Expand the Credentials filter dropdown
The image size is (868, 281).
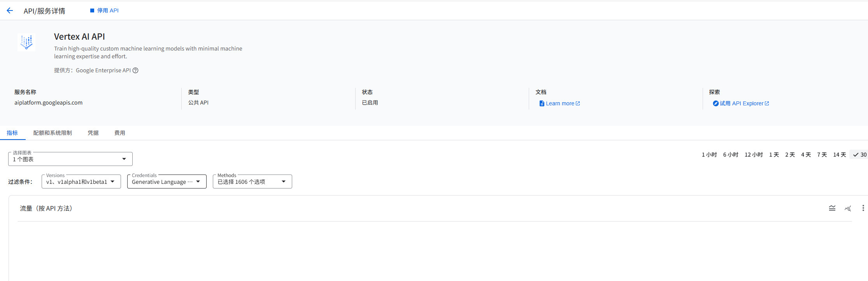(x=167, y=182)
